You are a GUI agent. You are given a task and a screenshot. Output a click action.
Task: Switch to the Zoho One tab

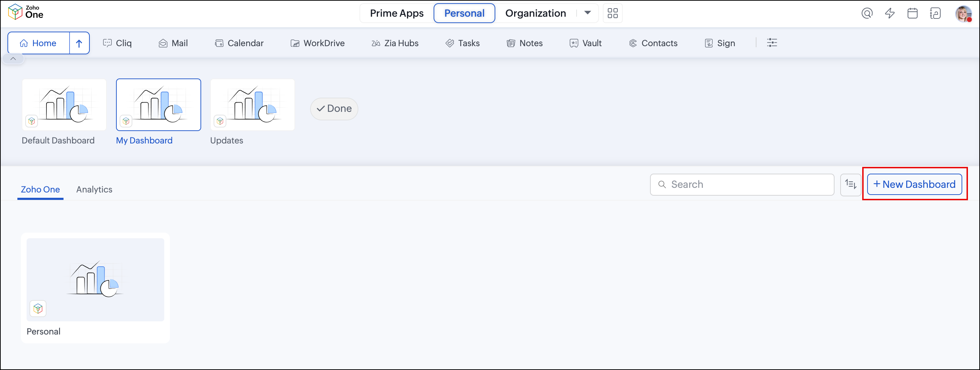(x=40, y=189)
